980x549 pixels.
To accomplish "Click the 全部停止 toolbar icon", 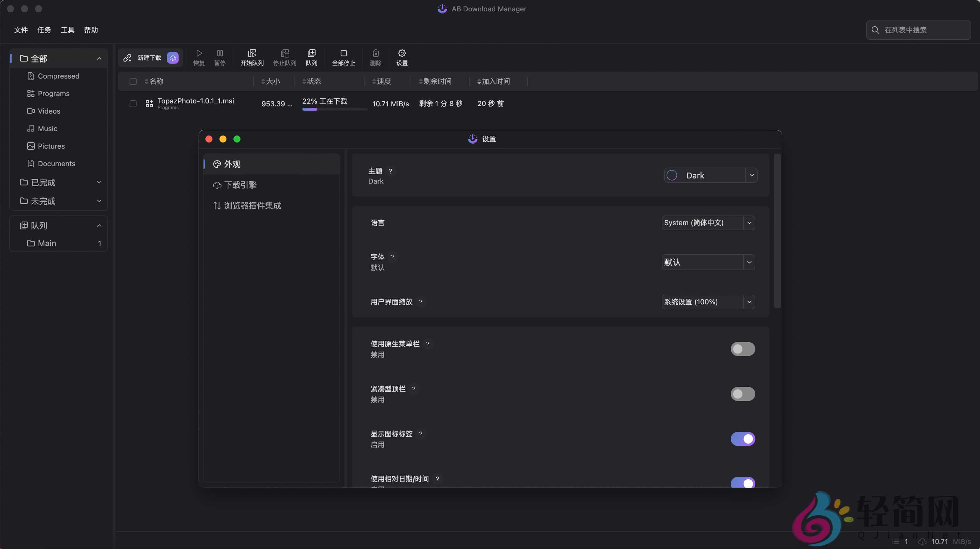I will point(343,57).
